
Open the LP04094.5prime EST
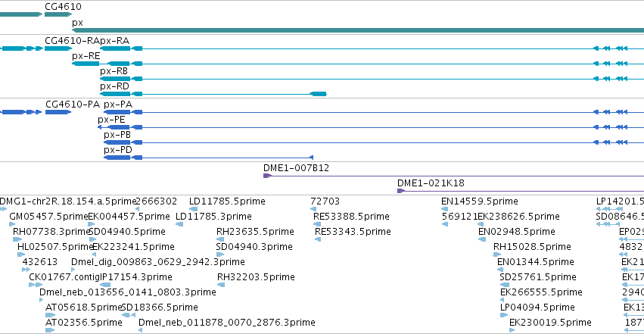tap(504, 316)
